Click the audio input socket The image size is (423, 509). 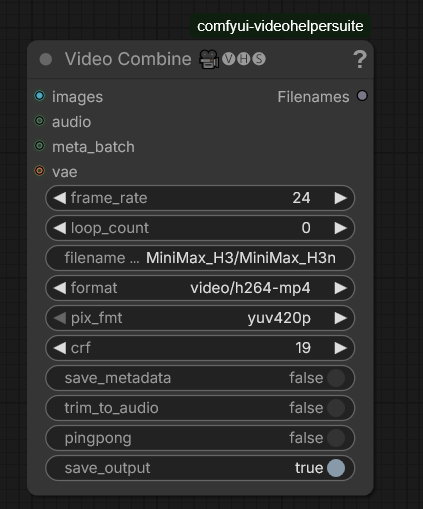[39, 121]
